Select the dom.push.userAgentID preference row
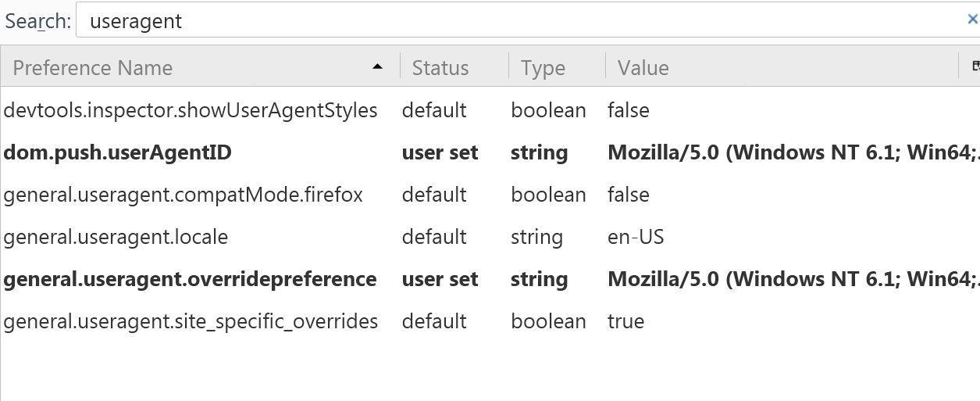This screenshot has width=980, height=401. [x=117, y=152]
